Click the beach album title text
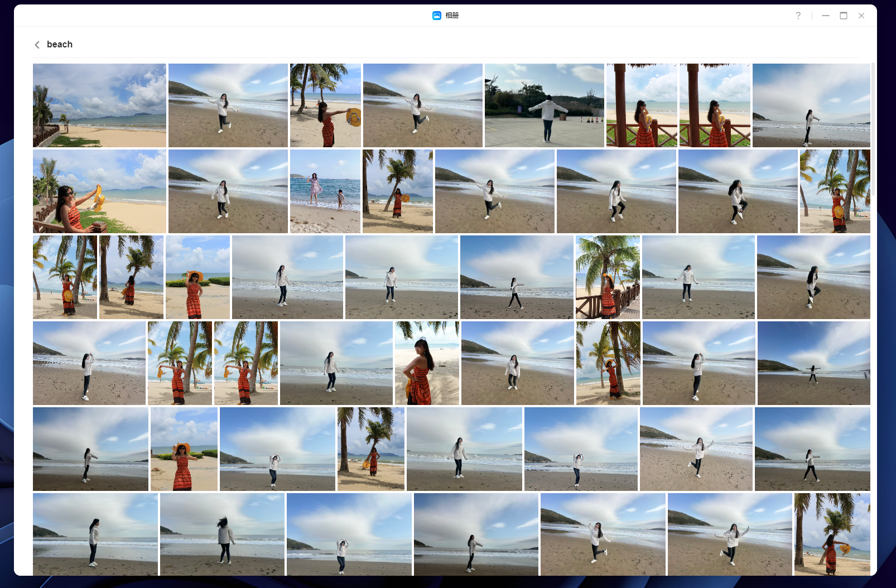Screen dimensions: 896x588 coord(60,45)
